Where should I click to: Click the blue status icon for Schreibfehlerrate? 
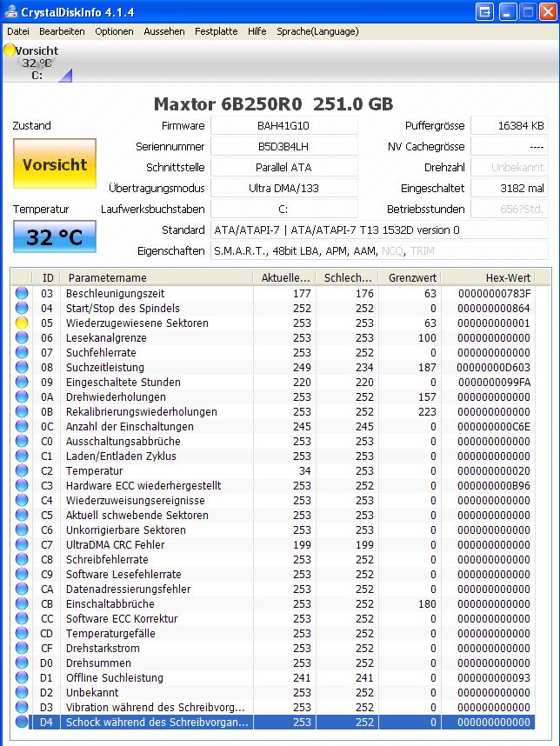[22, 559]
